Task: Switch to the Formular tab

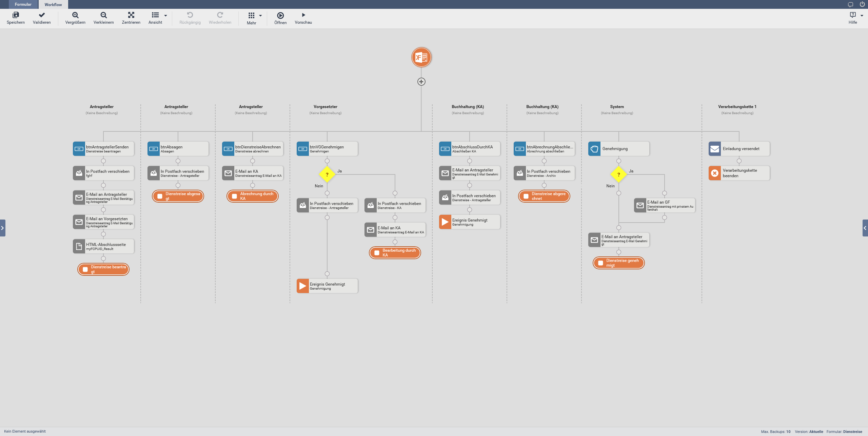Action: click(x=23, y=4)
